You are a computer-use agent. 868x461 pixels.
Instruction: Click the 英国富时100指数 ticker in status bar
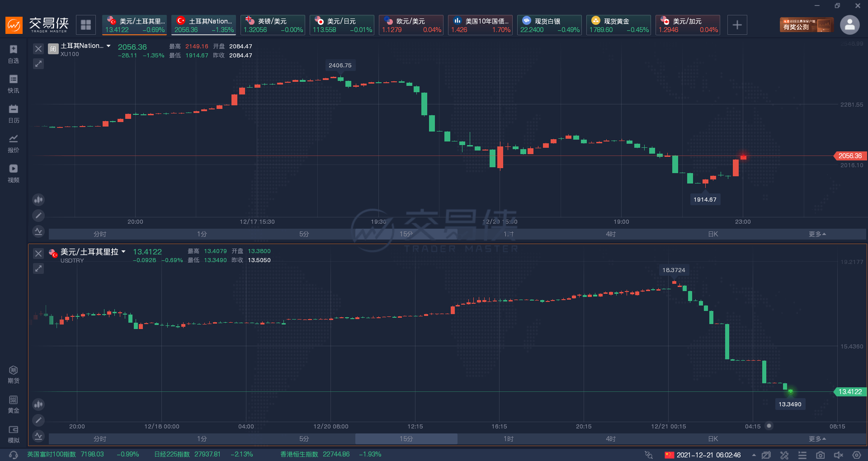pos(83,454)
